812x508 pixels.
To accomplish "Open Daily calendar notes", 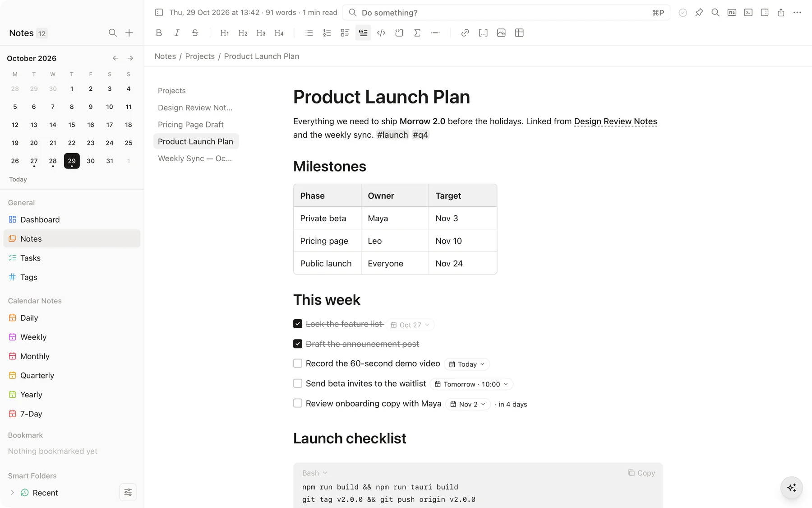I will click(x=72, y=318).
